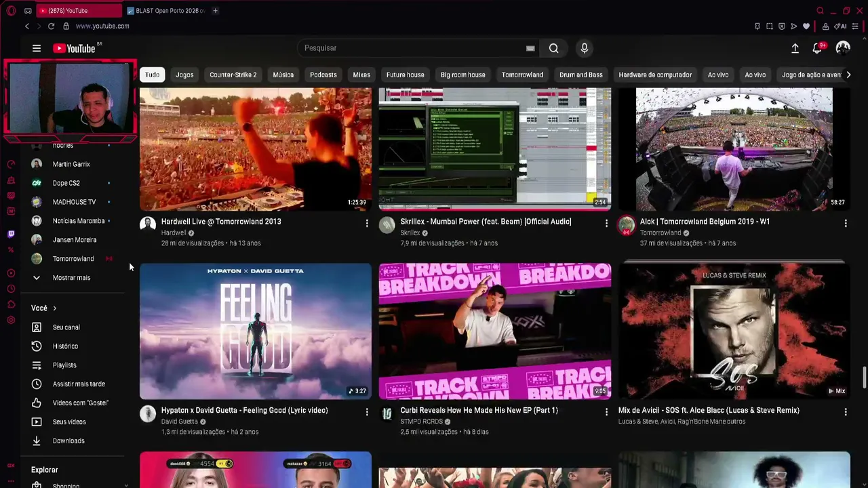Open MADHOUSE TV subscription channel
Viewport: 868px width, 488px height.
[74, 202]
